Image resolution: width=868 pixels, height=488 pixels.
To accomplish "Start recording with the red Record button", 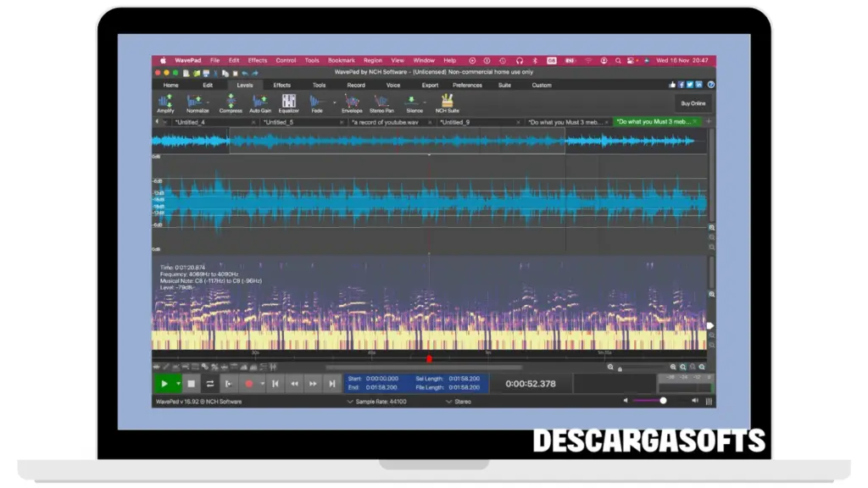I will click(x=249, y=384).
